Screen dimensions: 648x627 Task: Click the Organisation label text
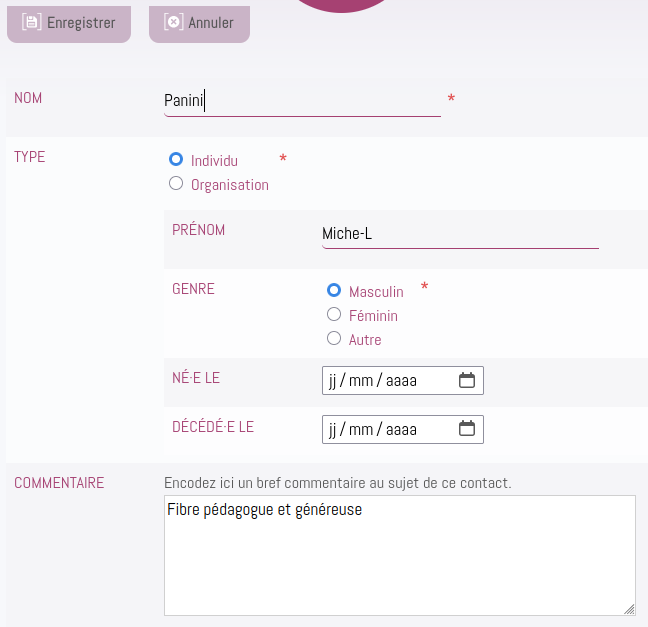[x=230, y=185]
